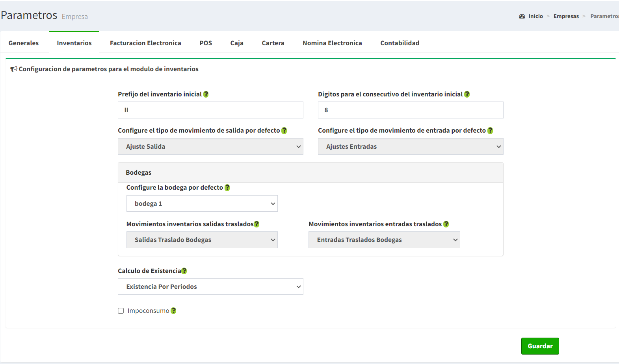Click help icon beside Configure la bodega por defecto
The height and width of the screenshot is (364, 619).
(x=227, y=188)
